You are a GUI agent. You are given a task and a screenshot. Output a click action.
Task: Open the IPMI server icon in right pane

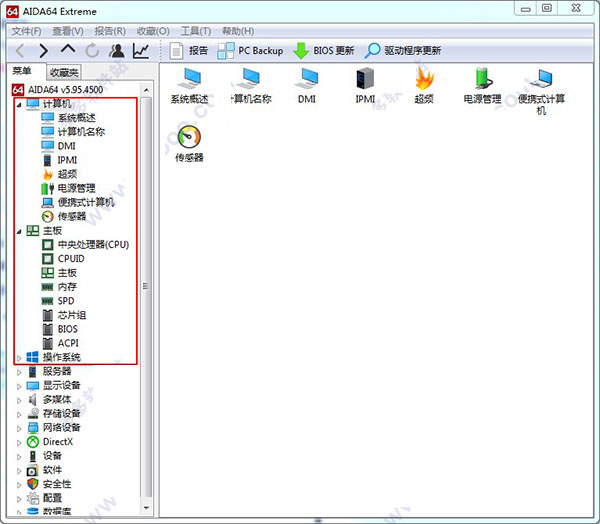tap(365, 86)
